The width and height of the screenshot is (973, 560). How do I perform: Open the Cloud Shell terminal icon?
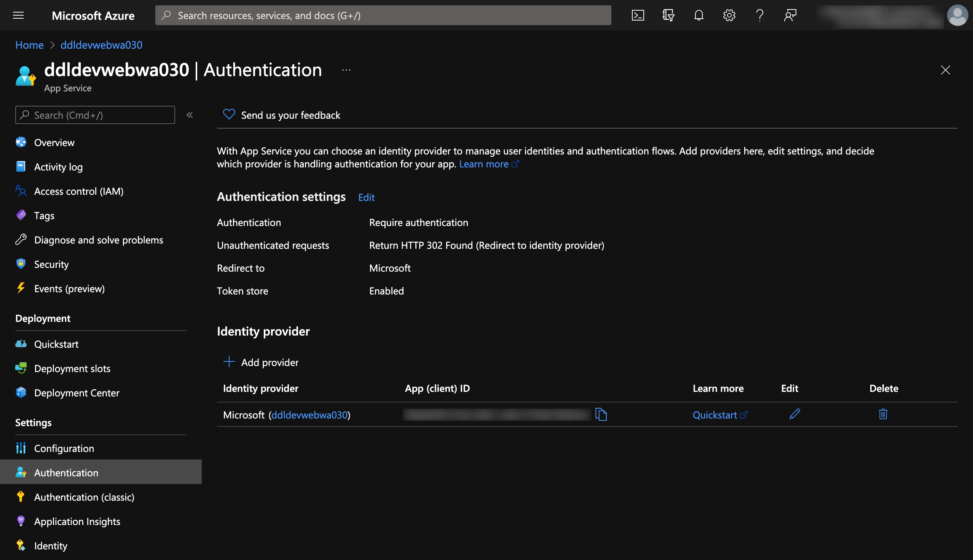(x=638, y=15)
